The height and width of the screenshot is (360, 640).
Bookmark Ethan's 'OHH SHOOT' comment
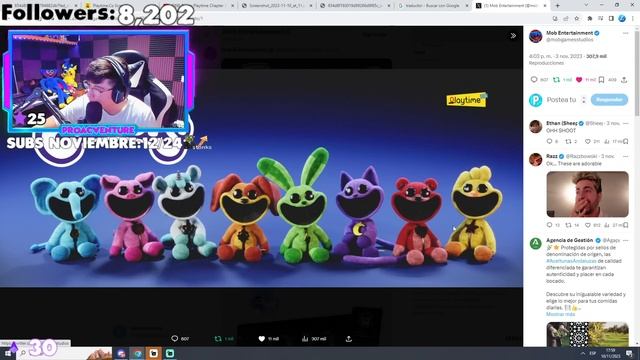point(626,141)
